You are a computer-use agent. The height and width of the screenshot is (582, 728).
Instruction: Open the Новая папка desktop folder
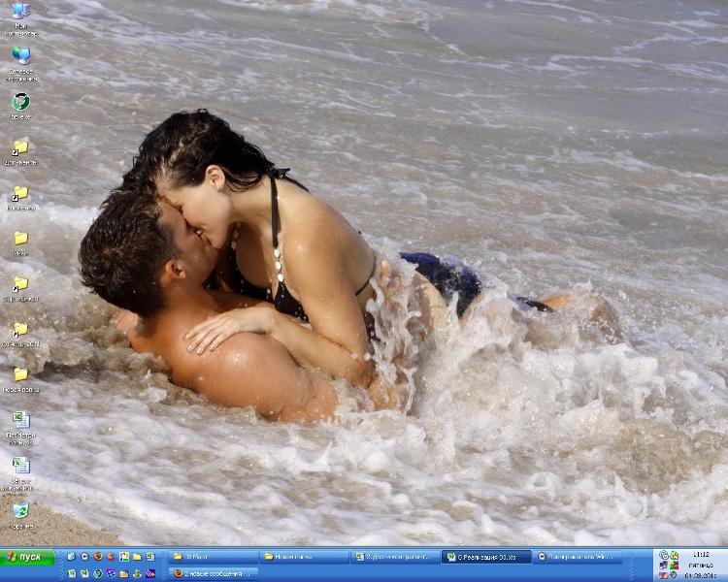[x=20, y=374]
